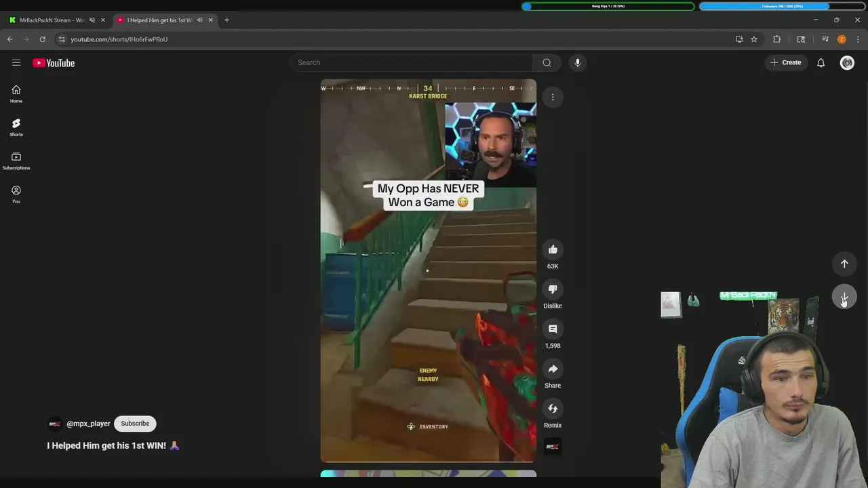The width and height of the screenshot is (868, 488).
Task: Open Subscriptions in sidebar
Action: (x=16, y=161)
